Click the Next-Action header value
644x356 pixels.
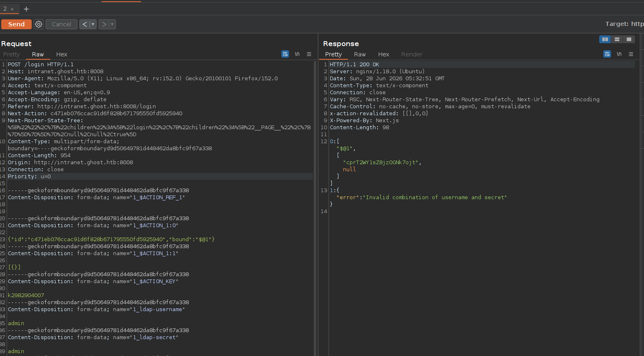point(116,114)
